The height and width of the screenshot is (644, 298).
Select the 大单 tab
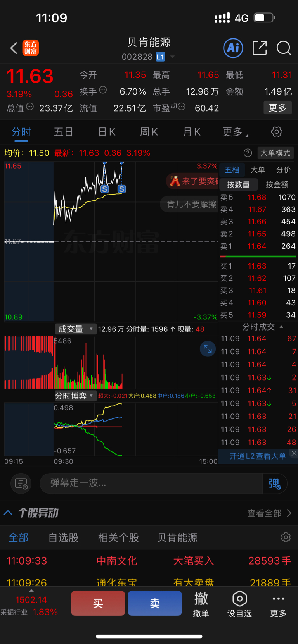(258, 170)
